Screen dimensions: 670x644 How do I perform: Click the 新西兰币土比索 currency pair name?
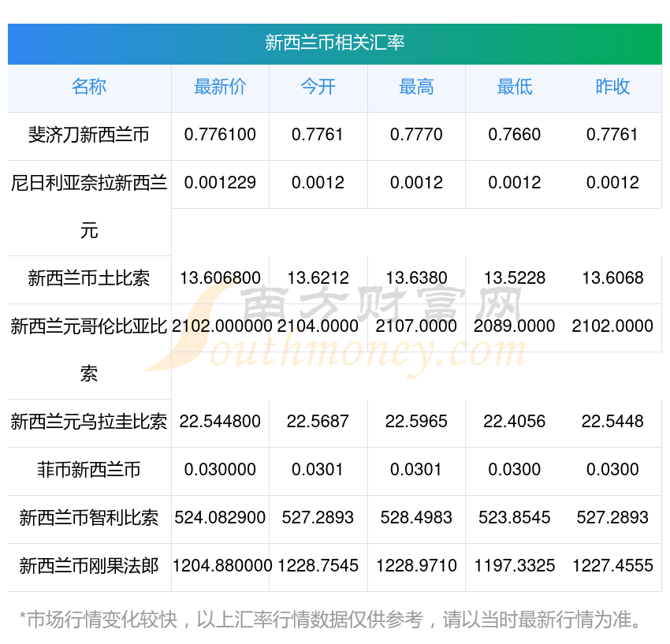tap(89, 278)
